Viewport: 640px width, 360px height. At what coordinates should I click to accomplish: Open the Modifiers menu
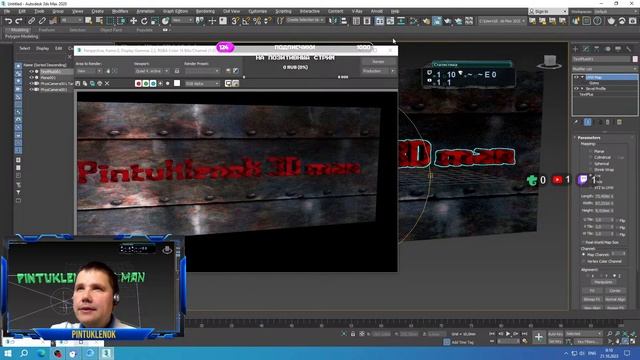tap(120, 11)
